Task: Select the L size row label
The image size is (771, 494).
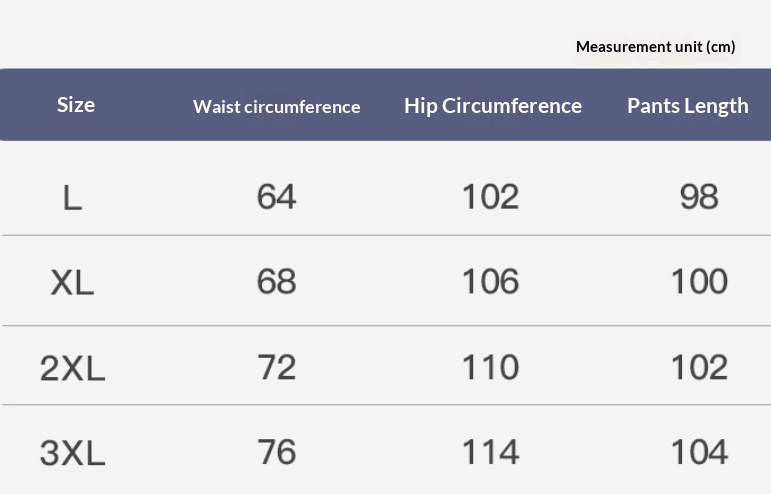Action: pos(72,198)
